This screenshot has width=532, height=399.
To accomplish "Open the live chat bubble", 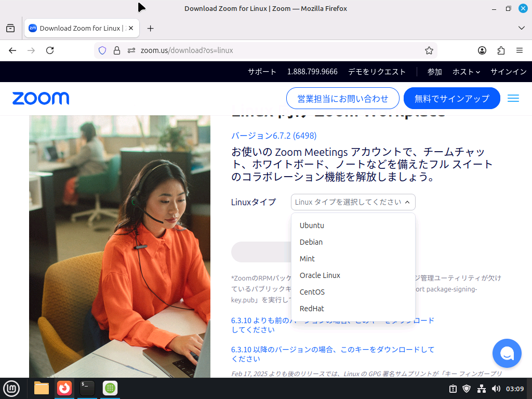I will pyautogui.click(x=507, y=353).
